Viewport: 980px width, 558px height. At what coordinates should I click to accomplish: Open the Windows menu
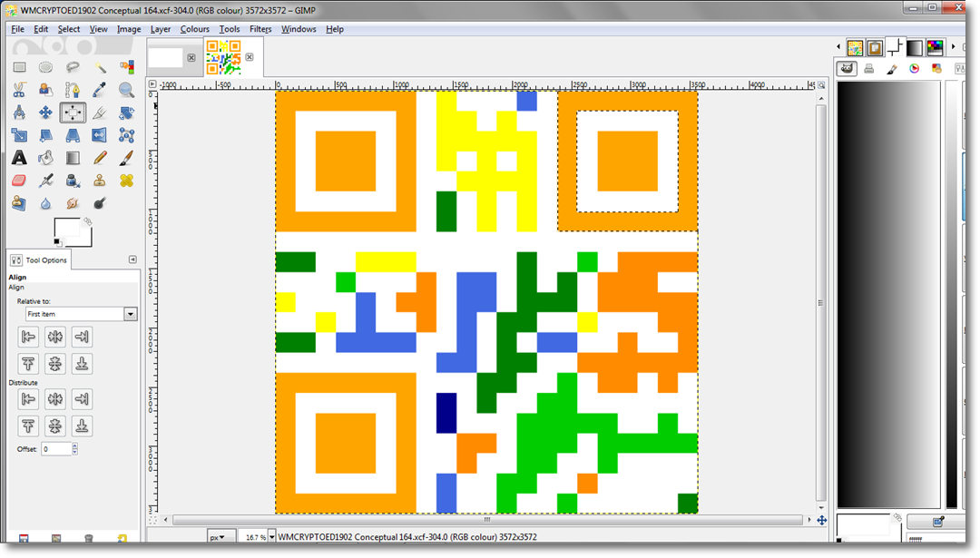point(299,29)
